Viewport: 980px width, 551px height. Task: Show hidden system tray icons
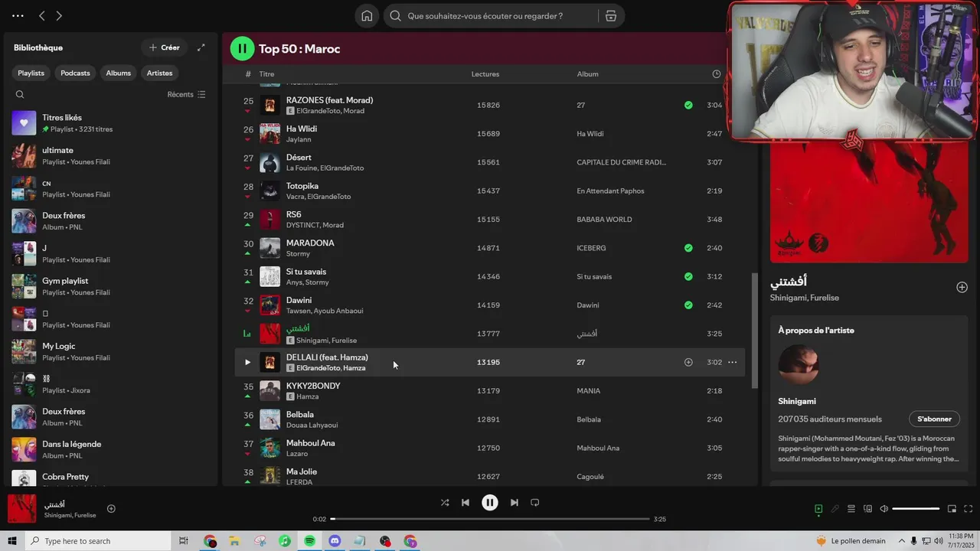coord(902,541)
